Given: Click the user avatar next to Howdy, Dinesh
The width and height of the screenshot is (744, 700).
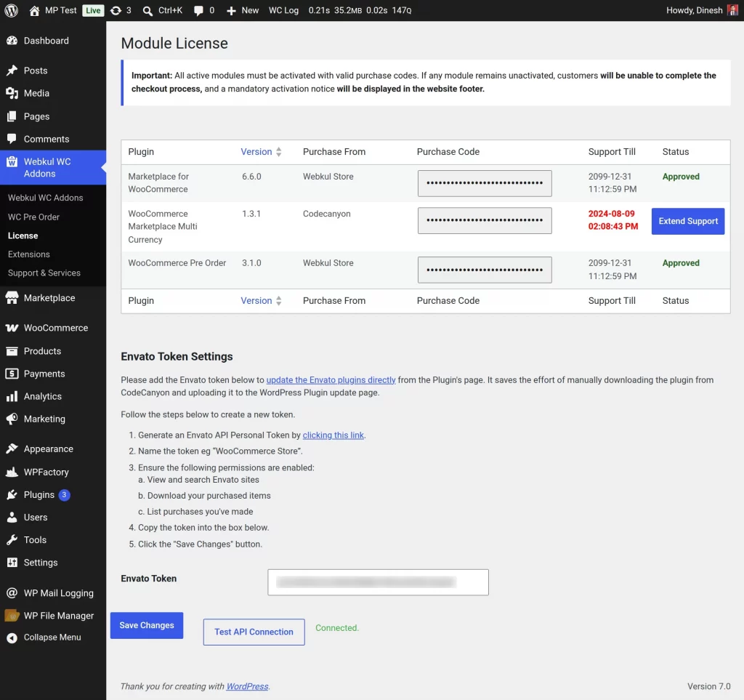Looking at the screenshot, I should click(732, 10).
